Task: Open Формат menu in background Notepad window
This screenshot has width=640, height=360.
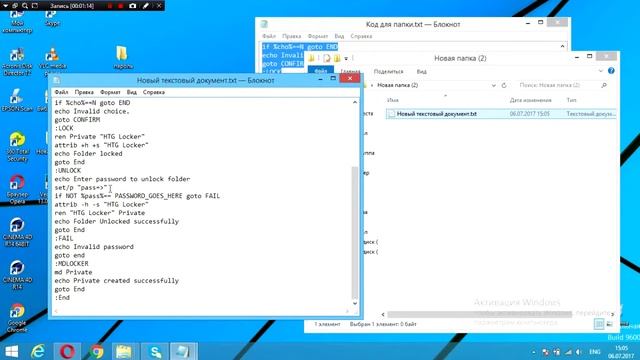Action: (x=318, y=36)
